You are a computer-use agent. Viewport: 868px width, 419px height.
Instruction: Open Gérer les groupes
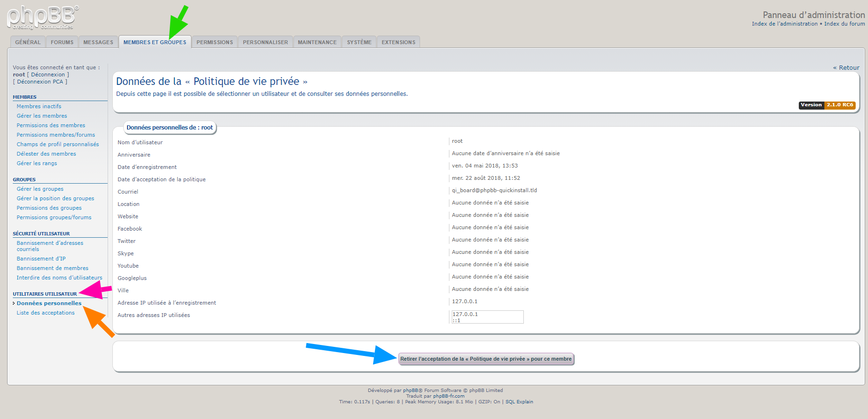tap(40, 189)
